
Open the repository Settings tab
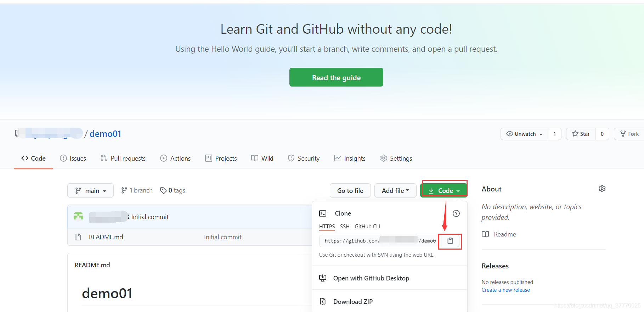pos(396,158)
